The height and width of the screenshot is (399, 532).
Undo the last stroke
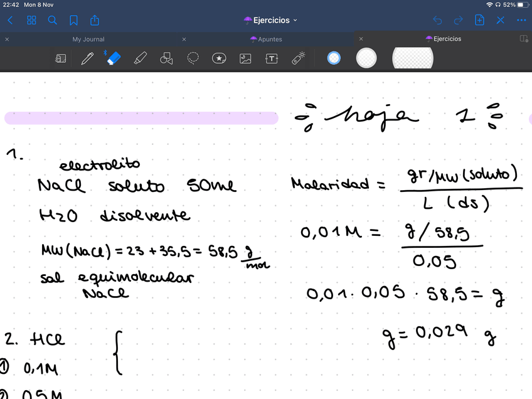(x=437, y=20)
